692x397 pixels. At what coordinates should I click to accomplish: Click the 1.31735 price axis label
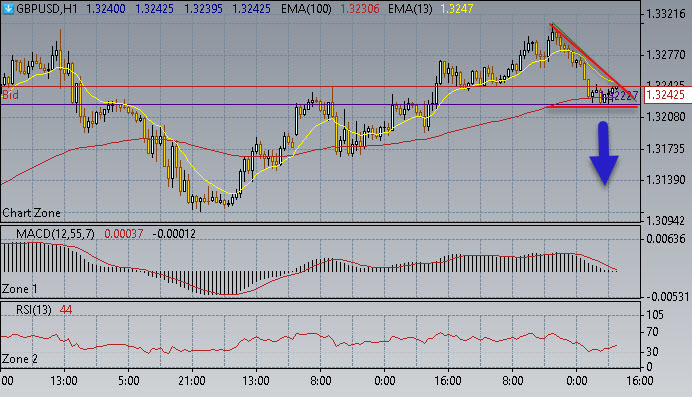point(666,149)
